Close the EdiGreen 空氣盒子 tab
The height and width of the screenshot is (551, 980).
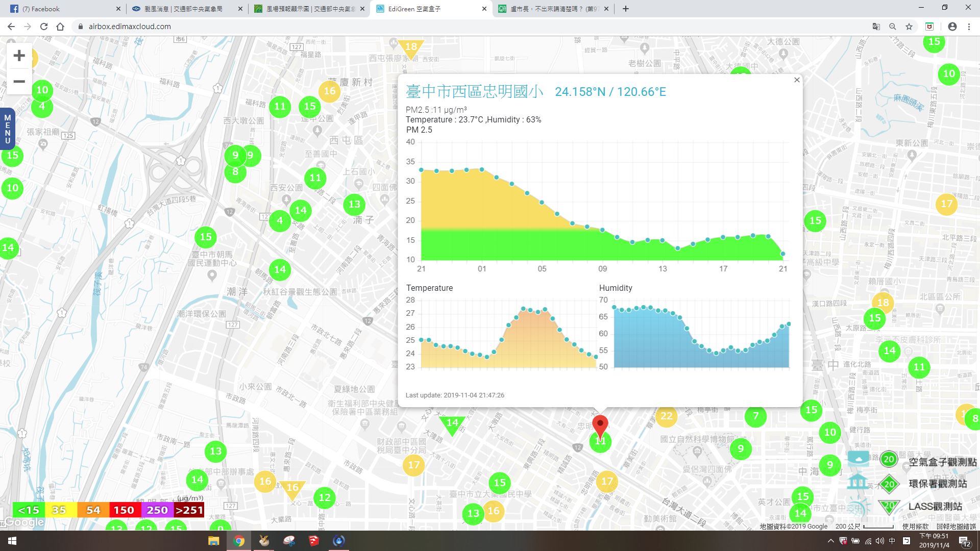coord(484,9)
